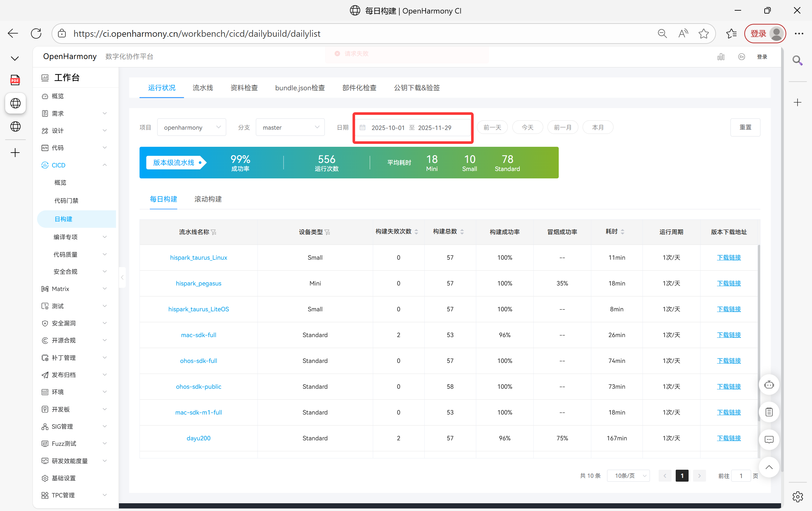The width and height of the screenshot is (812, 511).
Task: Open the dayu200 pipeline link
Action: click(x=198, y=438)
